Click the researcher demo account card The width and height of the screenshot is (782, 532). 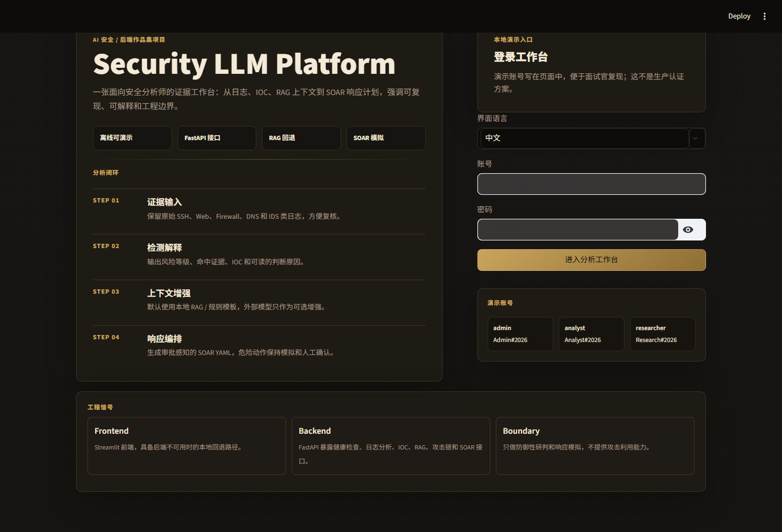coord(663,334)
